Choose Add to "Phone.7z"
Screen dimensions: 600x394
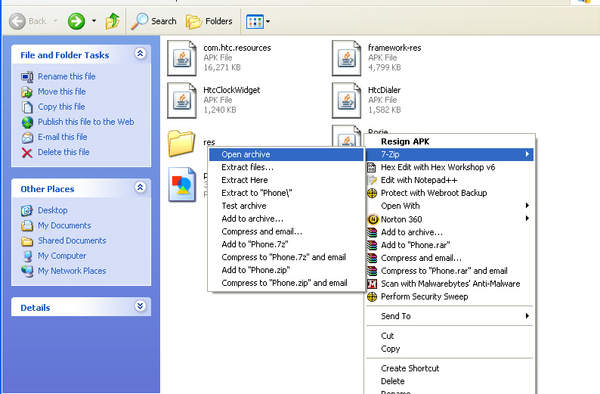point(286,244)
